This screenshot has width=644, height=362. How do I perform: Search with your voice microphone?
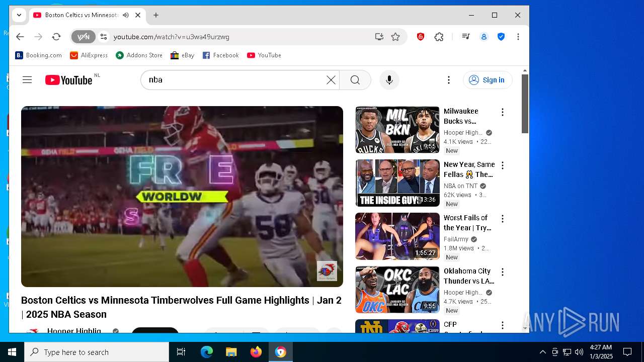point(389,80)
